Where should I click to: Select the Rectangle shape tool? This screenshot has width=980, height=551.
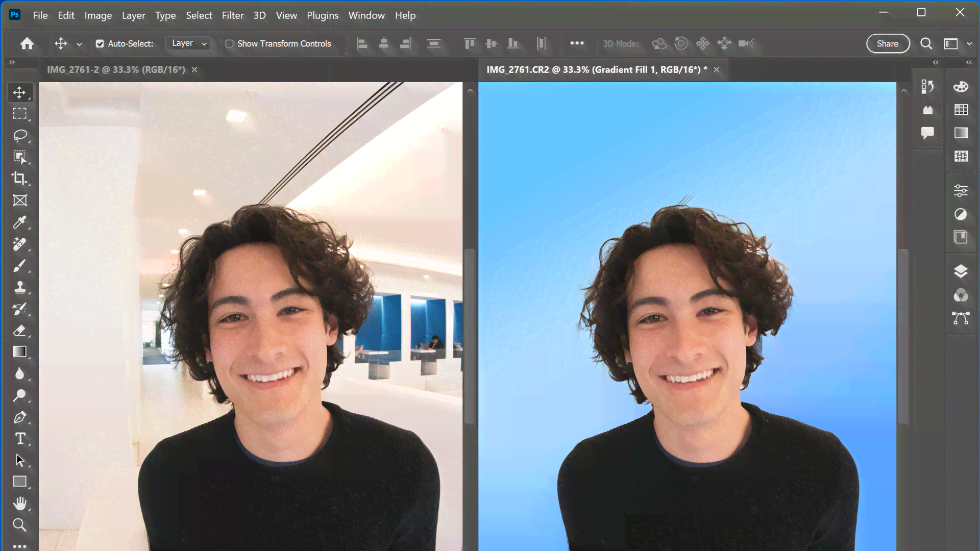19,482
